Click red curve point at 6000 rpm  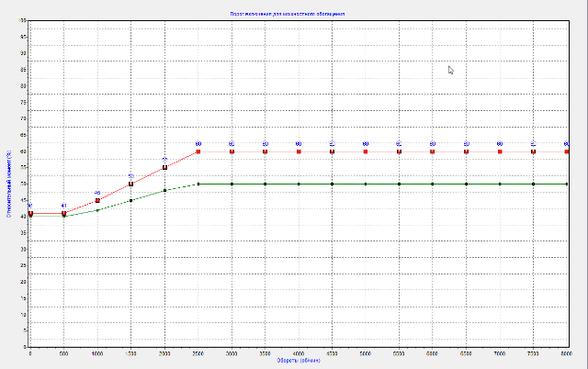(433, 151)
